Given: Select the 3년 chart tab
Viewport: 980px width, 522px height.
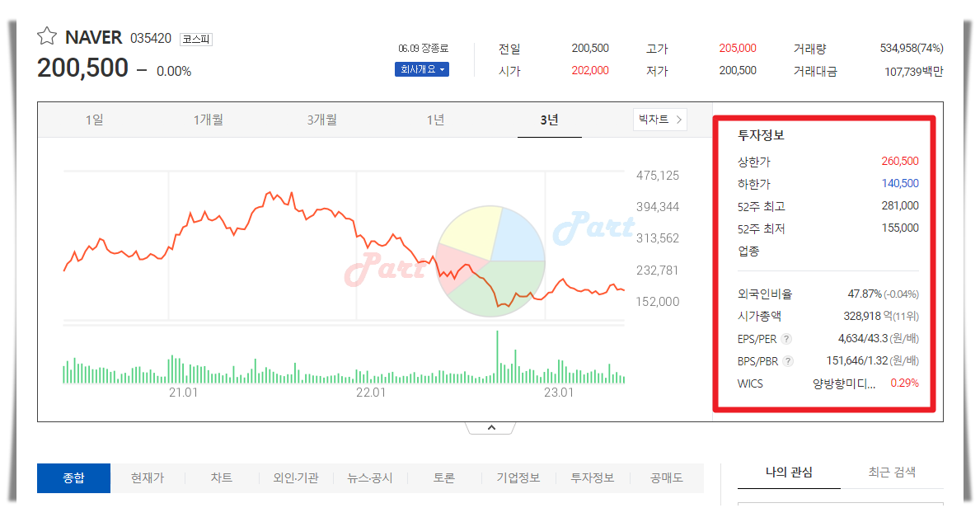Looking at the screenshot, I should 550,120.
